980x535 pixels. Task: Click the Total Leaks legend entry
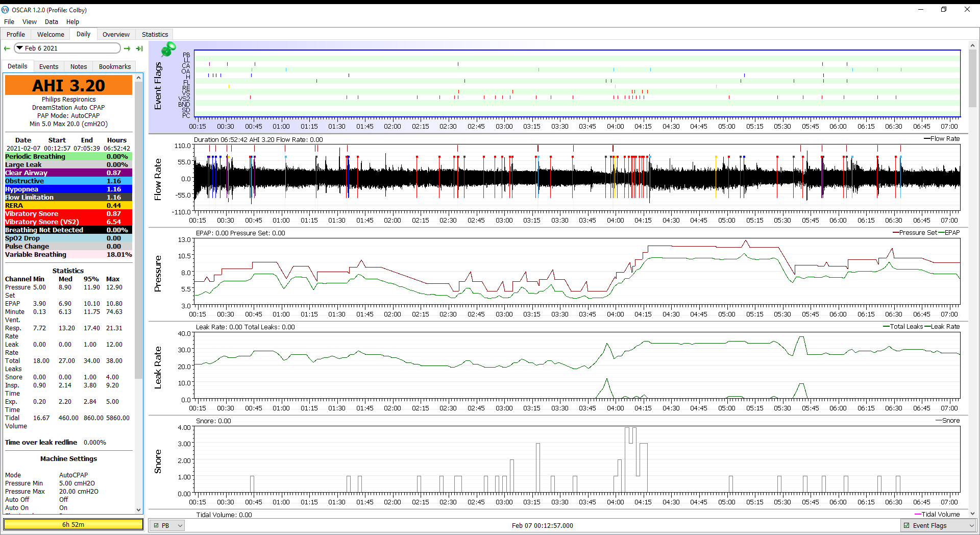(x=903, y=327)
